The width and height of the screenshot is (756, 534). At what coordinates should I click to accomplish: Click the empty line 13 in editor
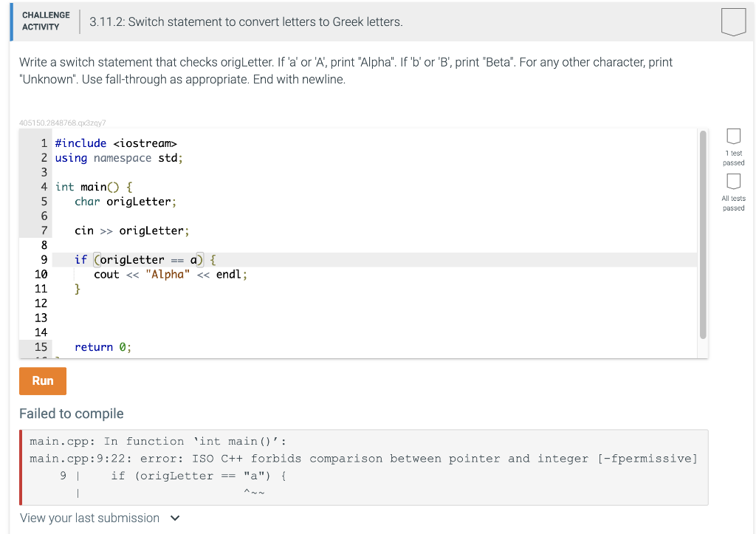(374, 318)
